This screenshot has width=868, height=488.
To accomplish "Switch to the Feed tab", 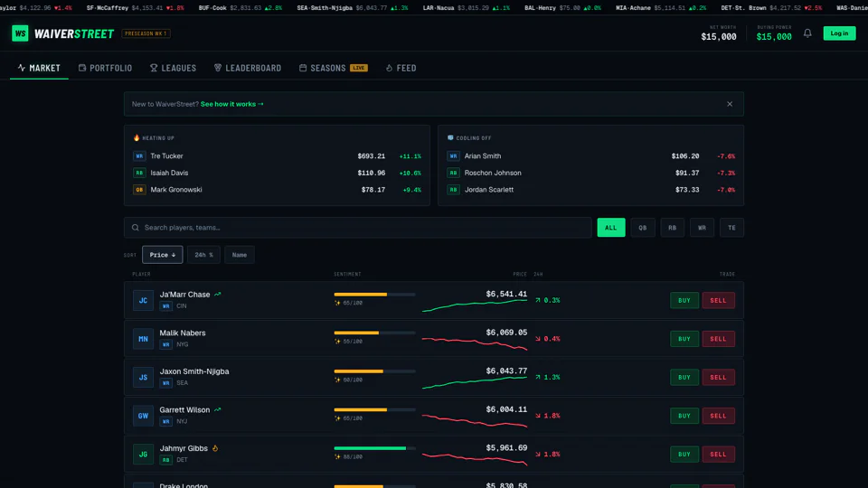I will pos(401,68).
